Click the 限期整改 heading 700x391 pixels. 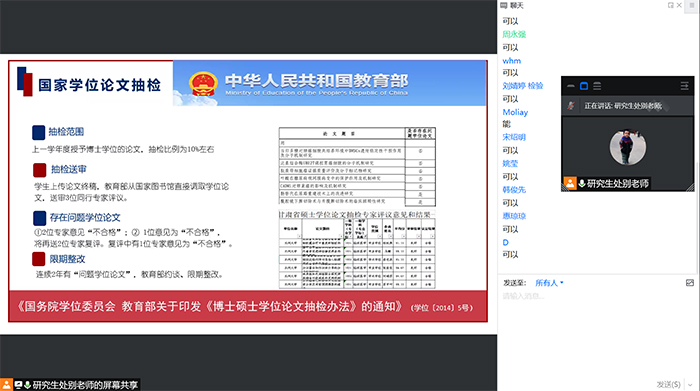click(x=67, y=259)
